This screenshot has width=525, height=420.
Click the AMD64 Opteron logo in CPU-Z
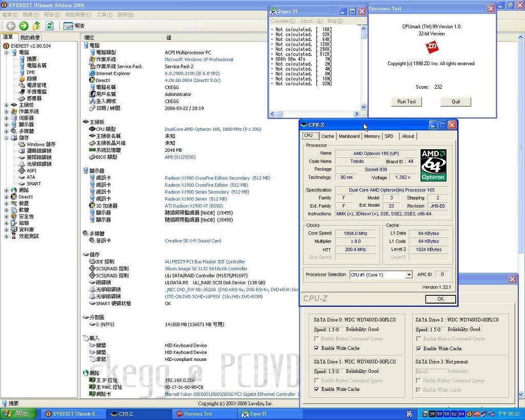(x=433, y=165)
